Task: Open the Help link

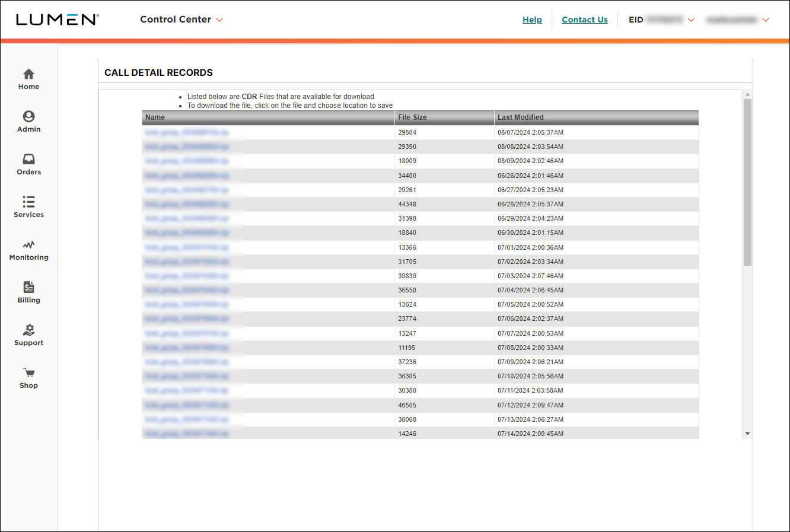Action: pyautogui.click(x=532, y=20)
